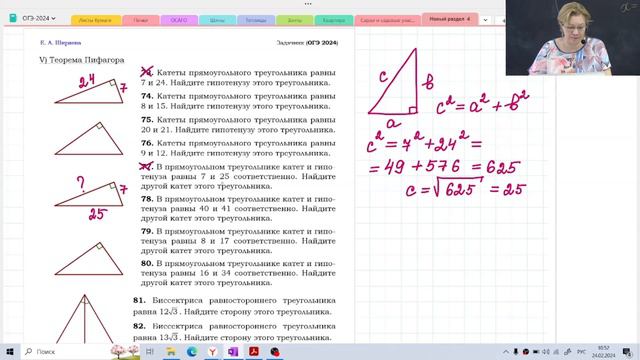Switch to the green sixth section tab
640x360 pixels.
[295, 20]
